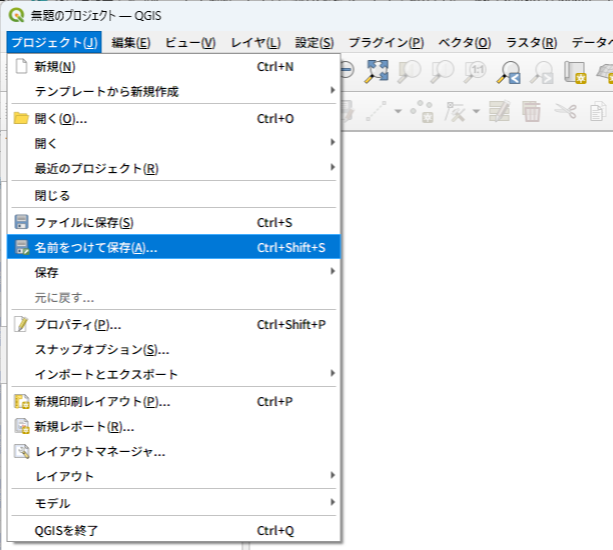Click the Cut Features scissors icon

point(563,111)
